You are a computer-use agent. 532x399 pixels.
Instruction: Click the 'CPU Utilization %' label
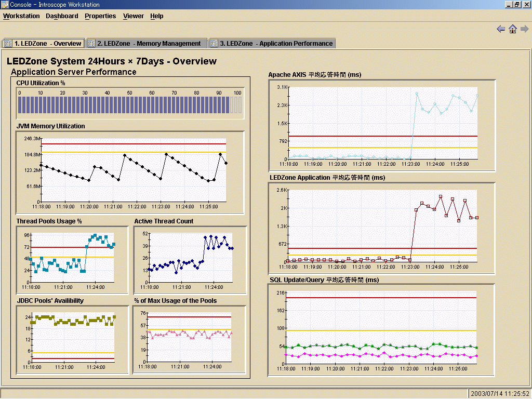(41, 83)
